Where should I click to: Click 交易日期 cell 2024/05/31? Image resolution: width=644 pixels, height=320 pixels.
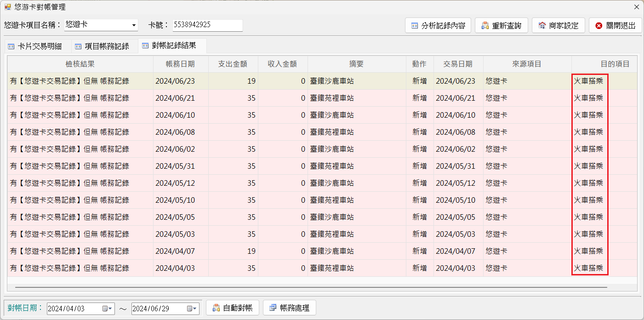[x=458, y=166]
